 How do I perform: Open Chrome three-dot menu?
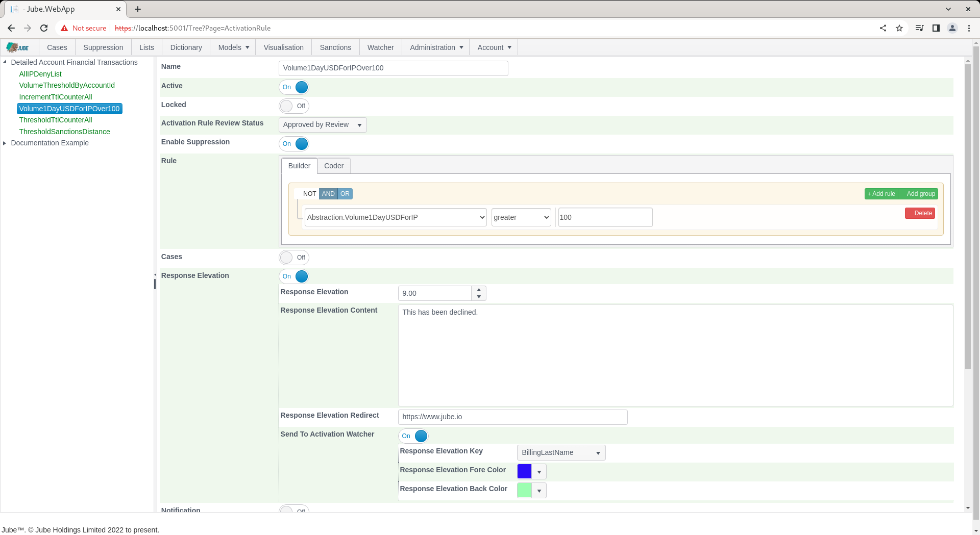point(969,28)
